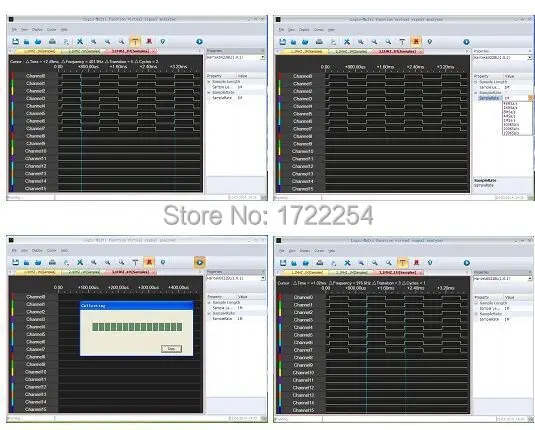Click the second open-folder icon in top-right window
Image resolution: width=535 pixels, height=430 pixels.
(305, 42)
